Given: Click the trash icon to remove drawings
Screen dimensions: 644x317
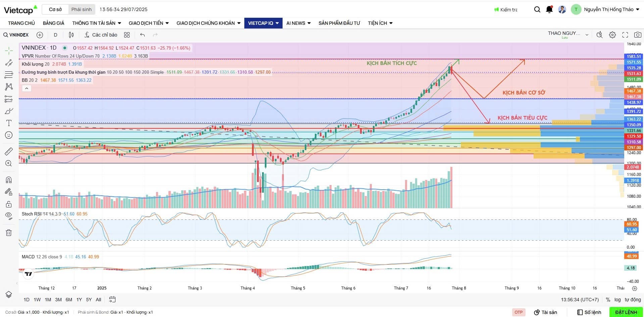Looking at the screenshot, I should point(9,233).
